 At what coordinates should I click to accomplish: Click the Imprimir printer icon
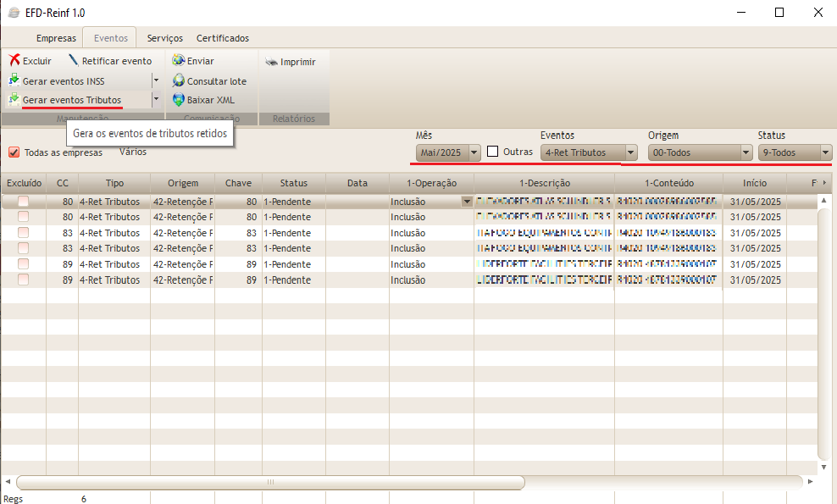point(271,62)
